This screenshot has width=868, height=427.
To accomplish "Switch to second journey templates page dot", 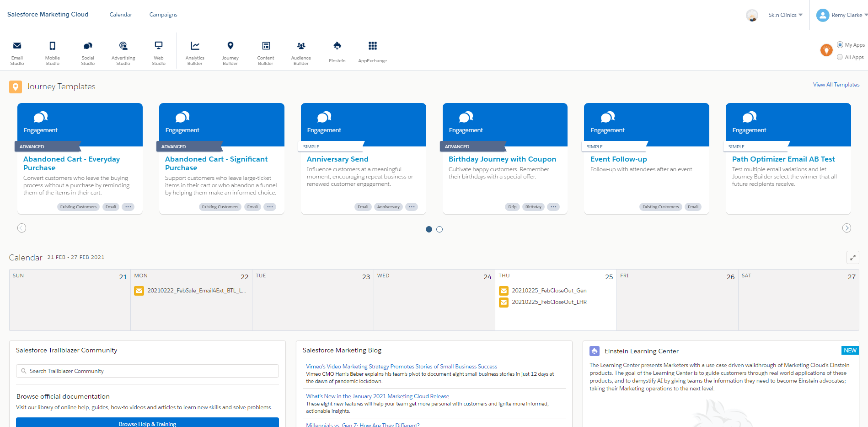I will coord(439,229).
